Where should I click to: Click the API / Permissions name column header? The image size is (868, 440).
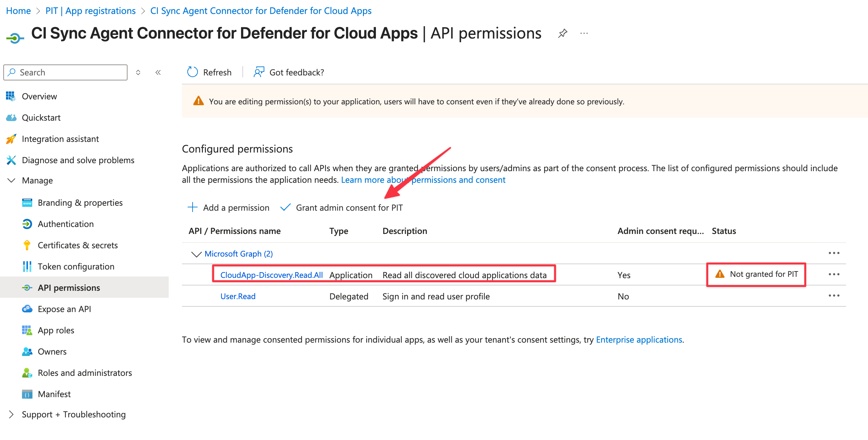click(x=234, y=231)
